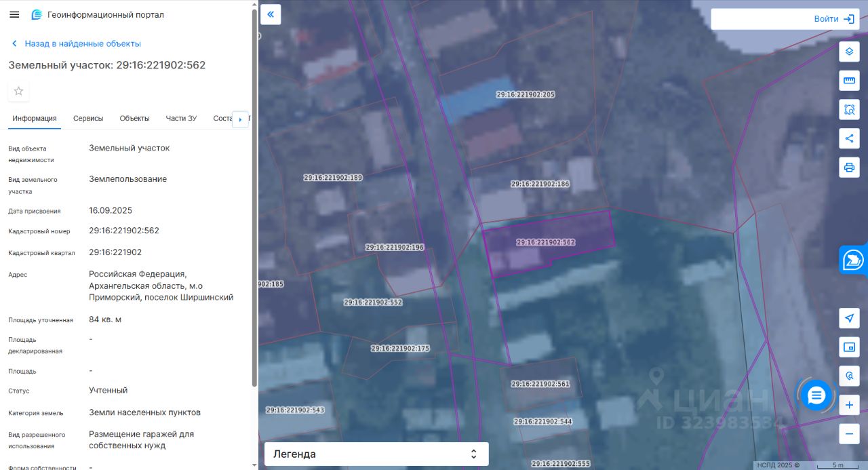
Task: Print the current map view
Action: [x=849, y=168]
